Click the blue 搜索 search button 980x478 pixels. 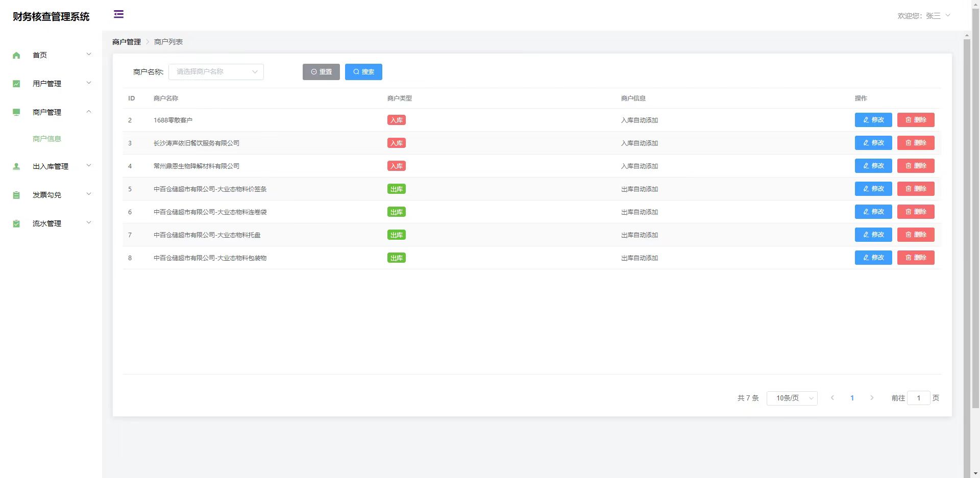click(363, 72)
